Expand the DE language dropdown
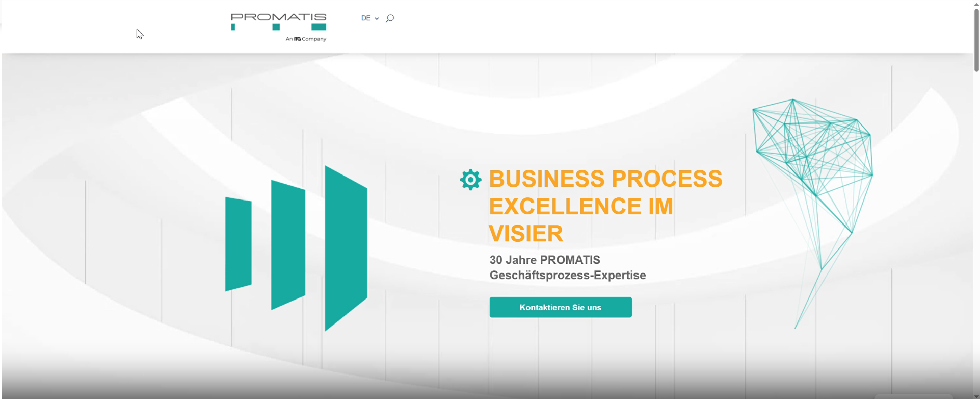Image resolution: width=980 pixels, height=399 pixels. [x=370, y=18]
